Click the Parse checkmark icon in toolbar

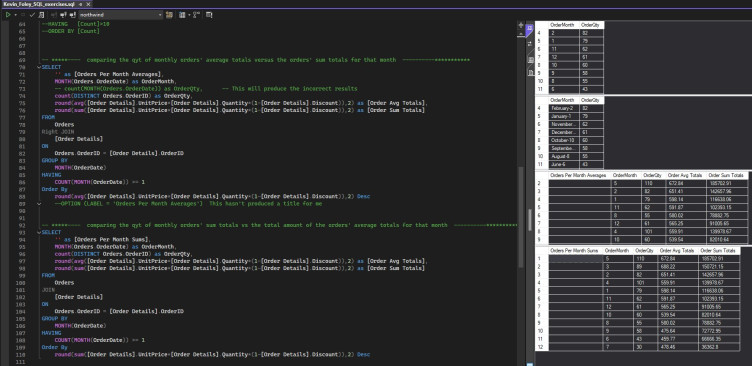[32, 15]
